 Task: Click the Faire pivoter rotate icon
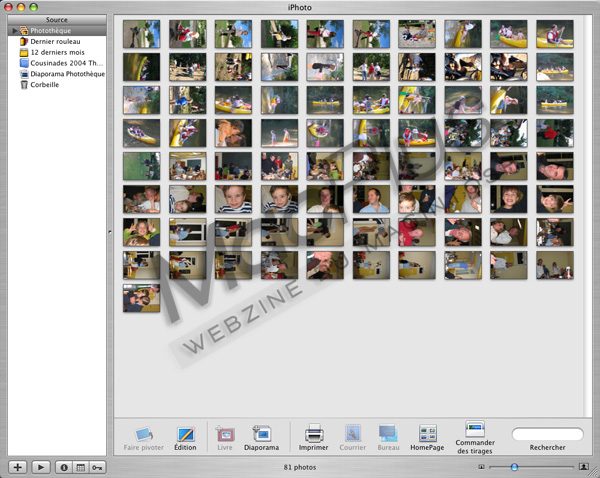(x=144, y=434)
